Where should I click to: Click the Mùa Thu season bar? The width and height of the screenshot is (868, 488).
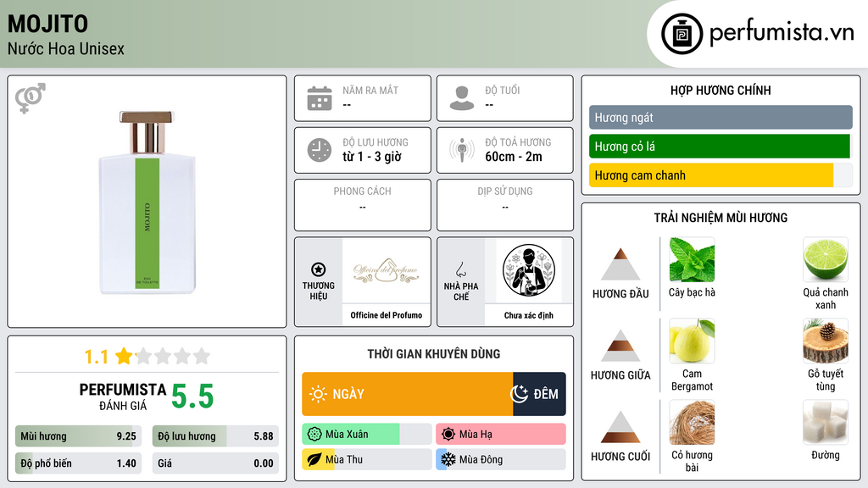tap(367, 459)
